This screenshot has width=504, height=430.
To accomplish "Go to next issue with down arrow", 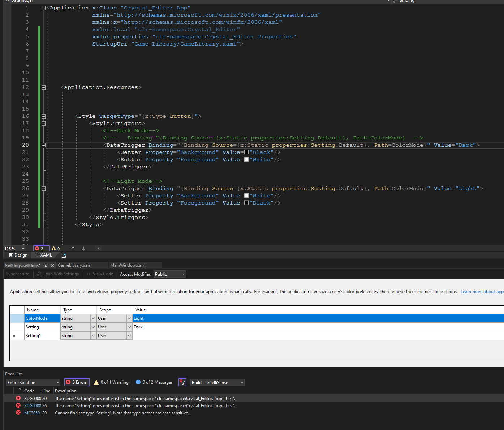I will point(83,249).
